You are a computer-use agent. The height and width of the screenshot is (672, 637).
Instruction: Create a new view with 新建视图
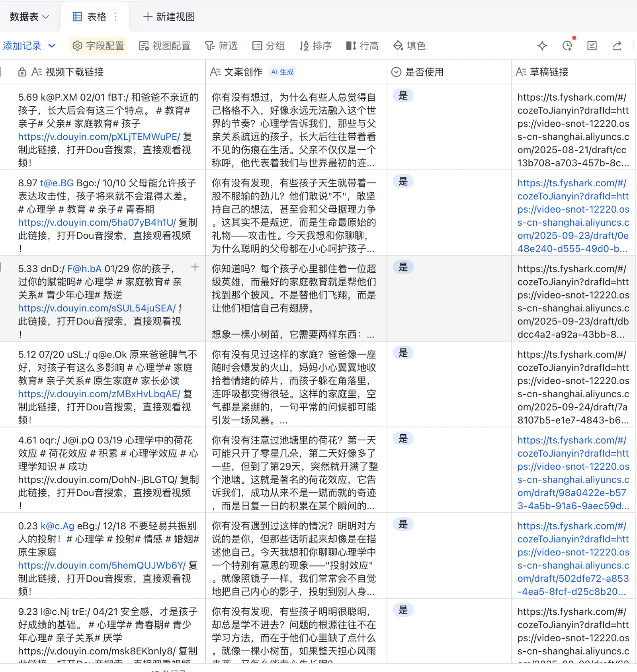click(x=169, y=17)
